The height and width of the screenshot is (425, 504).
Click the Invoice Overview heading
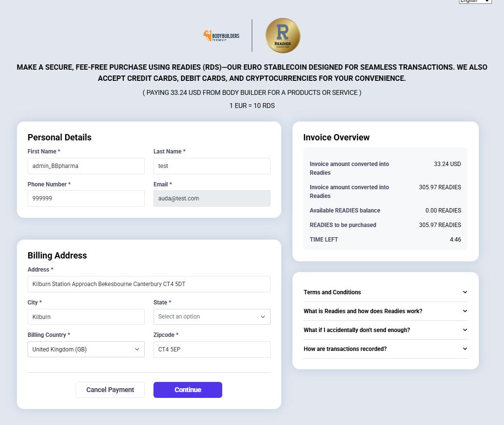[x=336, y=137]
